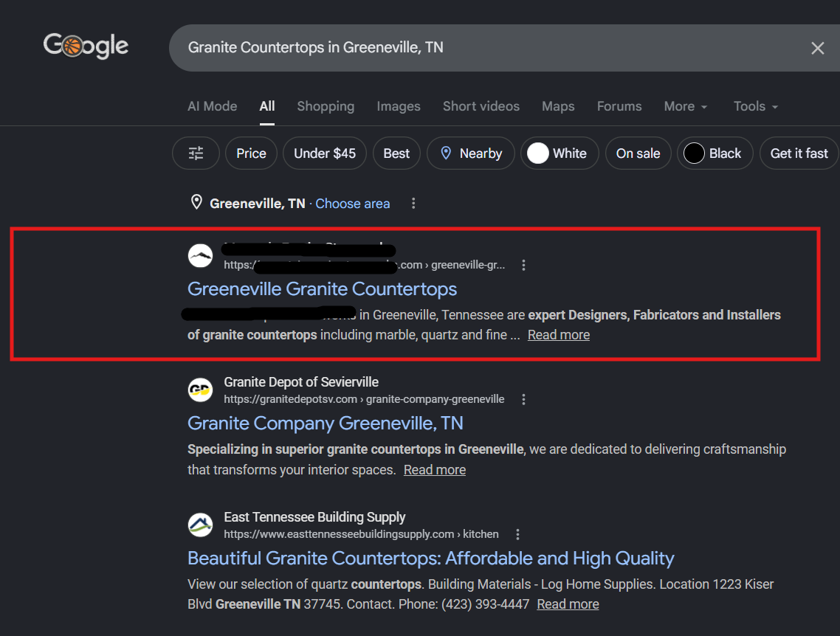Select the Black color filter
Image resolution: width=840 pixels, height=636 pixels.
point(715,153)
